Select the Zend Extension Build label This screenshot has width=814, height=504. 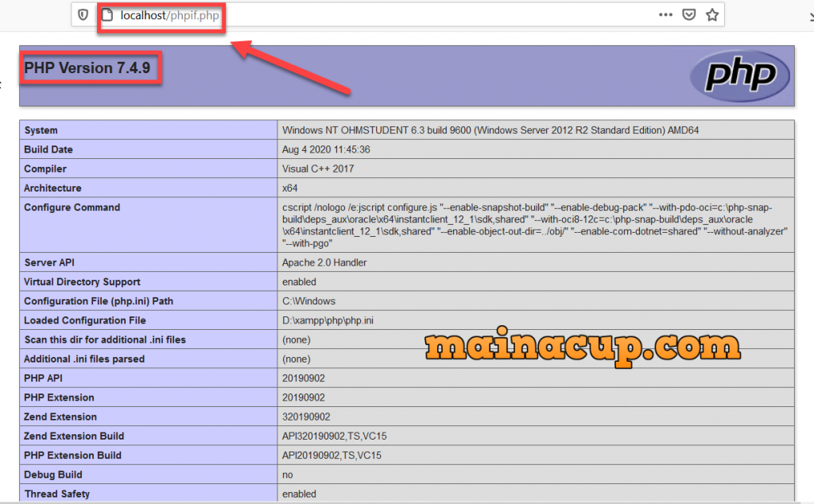(x=74, y=436)
